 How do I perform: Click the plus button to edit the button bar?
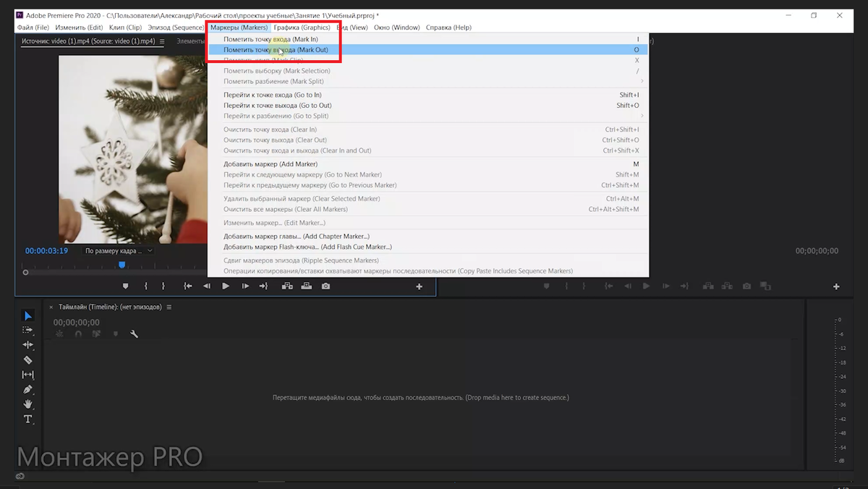[x=418, y=286]
